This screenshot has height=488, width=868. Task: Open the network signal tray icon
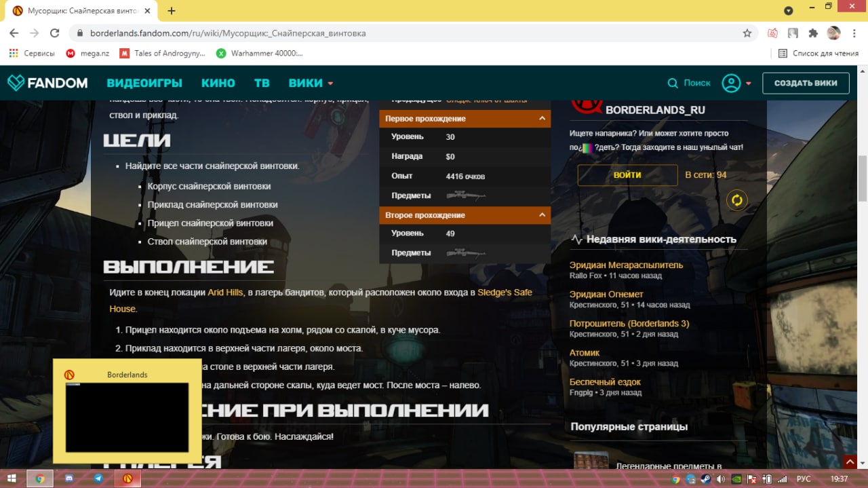click(783, 479)
